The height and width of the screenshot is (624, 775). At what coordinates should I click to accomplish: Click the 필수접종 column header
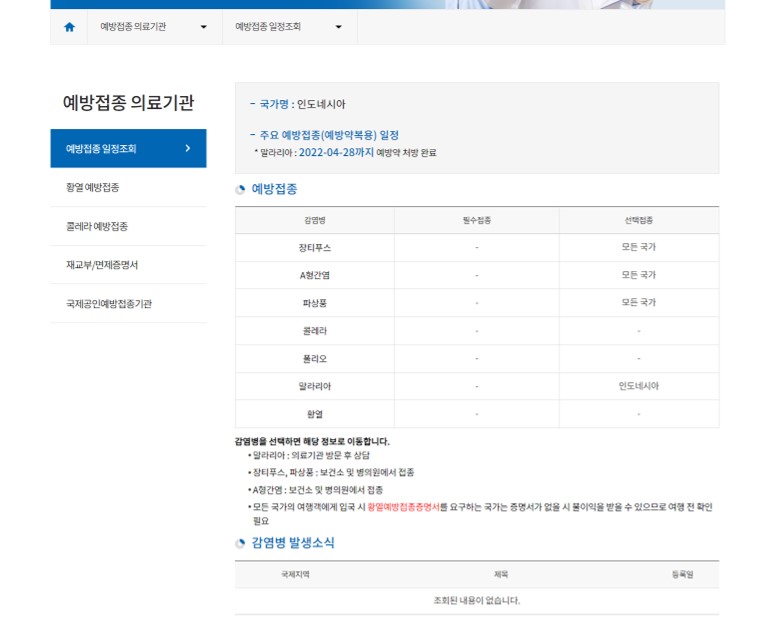tap(477, 221)
